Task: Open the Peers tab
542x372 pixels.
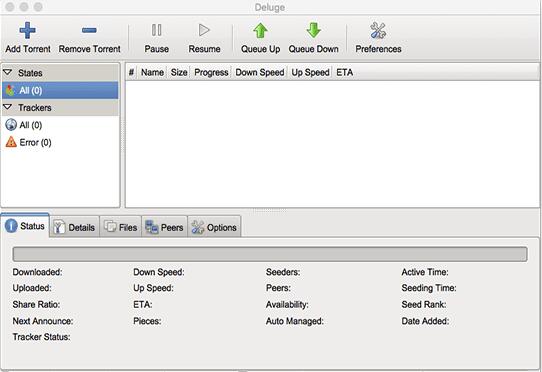Action: click(165, 227)
